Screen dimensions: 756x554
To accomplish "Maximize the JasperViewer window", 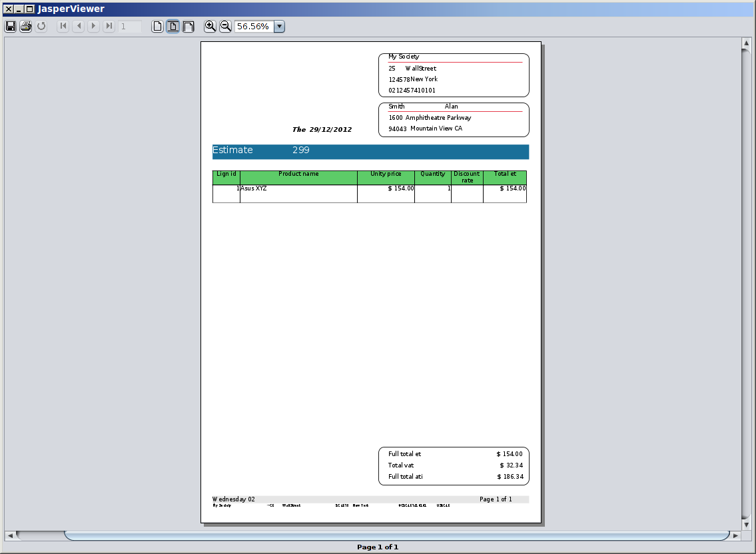I will click(29, 9).
